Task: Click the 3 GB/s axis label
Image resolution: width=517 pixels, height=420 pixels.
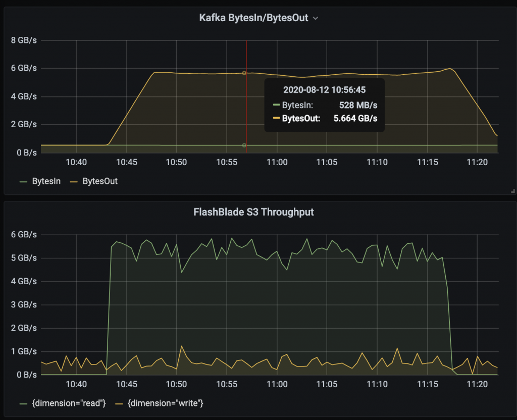Action: (24, 304)
